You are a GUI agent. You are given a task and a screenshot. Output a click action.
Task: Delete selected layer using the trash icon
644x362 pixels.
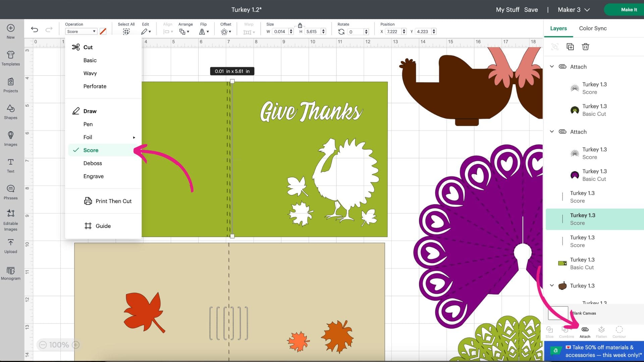coord(585,47)
